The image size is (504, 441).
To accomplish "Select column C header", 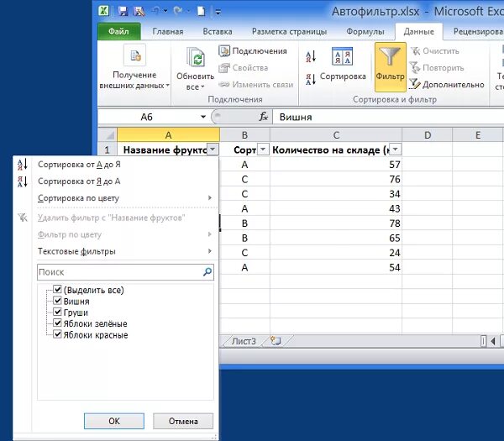I will [x=336, y=135].
